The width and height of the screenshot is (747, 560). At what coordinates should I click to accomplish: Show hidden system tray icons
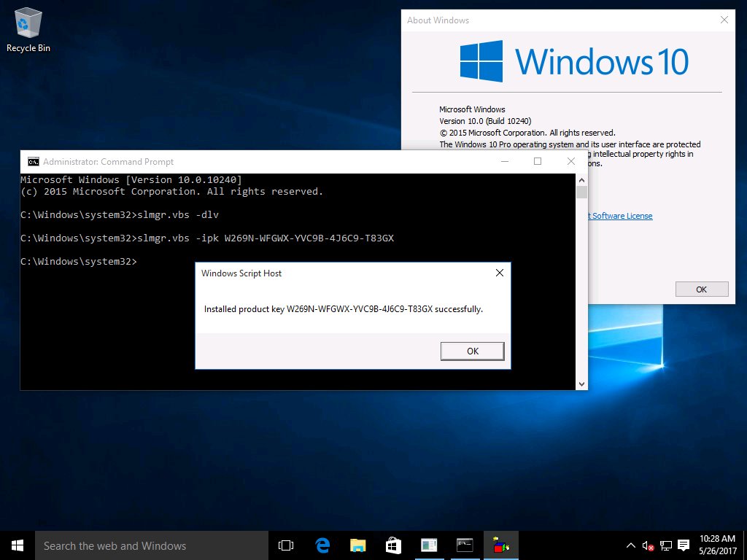click(x=630, y=545)
